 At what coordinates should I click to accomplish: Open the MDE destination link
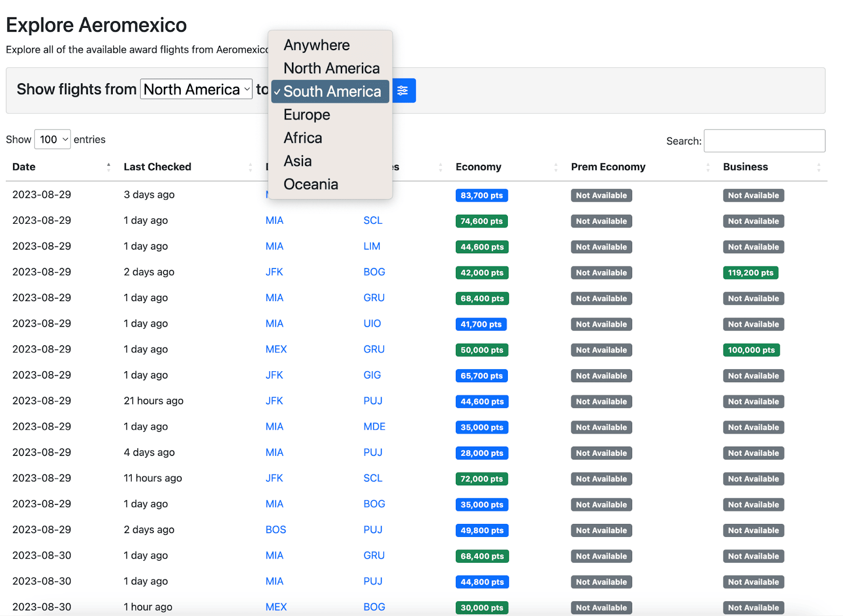click(375, 427)
